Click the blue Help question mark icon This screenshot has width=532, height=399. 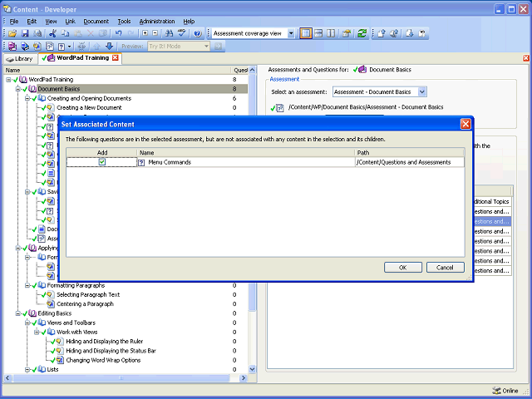pyautogui.click(x=198, y=33)
